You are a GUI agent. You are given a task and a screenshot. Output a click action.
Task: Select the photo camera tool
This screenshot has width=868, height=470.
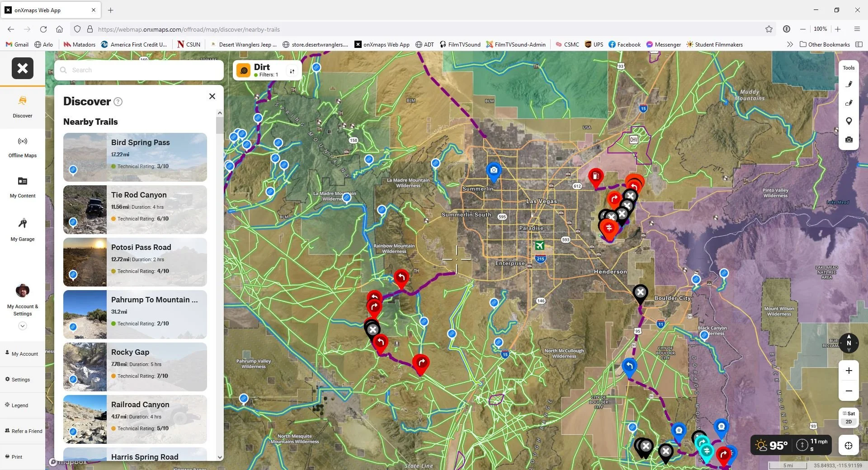click(x=849, y=140)
